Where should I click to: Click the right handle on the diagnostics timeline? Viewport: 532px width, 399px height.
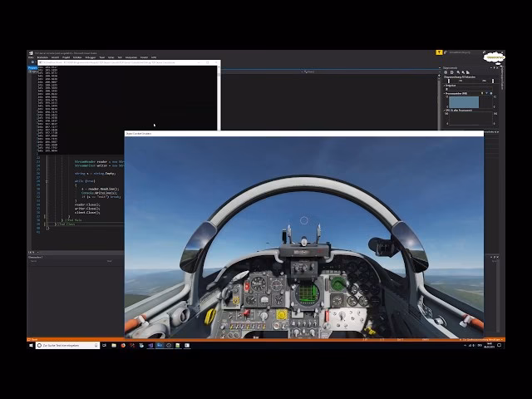click(493, 81)
